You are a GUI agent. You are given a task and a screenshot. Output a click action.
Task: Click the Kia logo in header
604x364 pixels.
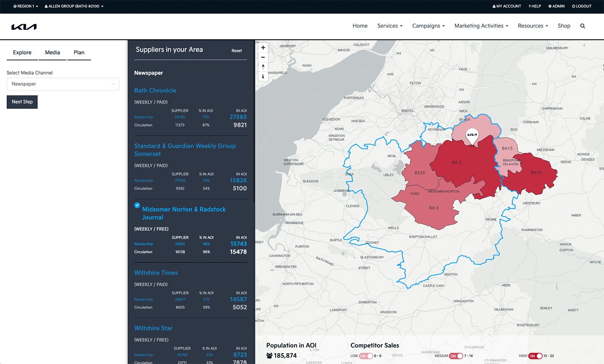tap(24, 27)
